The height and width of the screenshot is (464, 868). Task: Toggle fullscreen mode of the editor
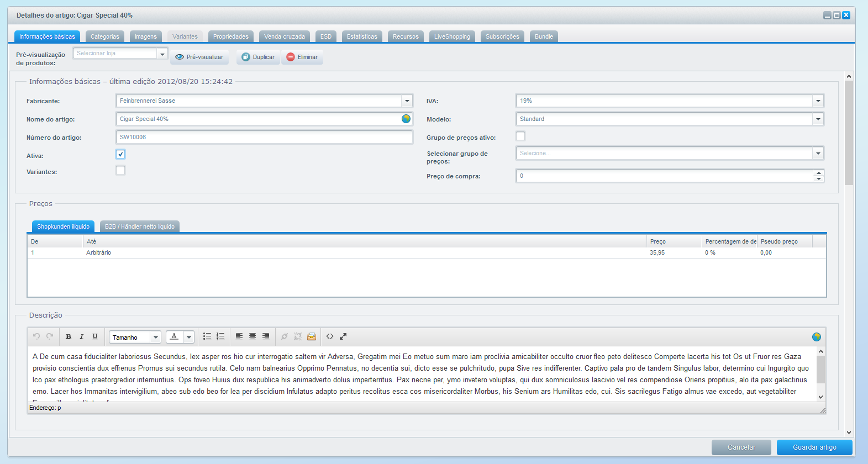click(x=343, y=336)
